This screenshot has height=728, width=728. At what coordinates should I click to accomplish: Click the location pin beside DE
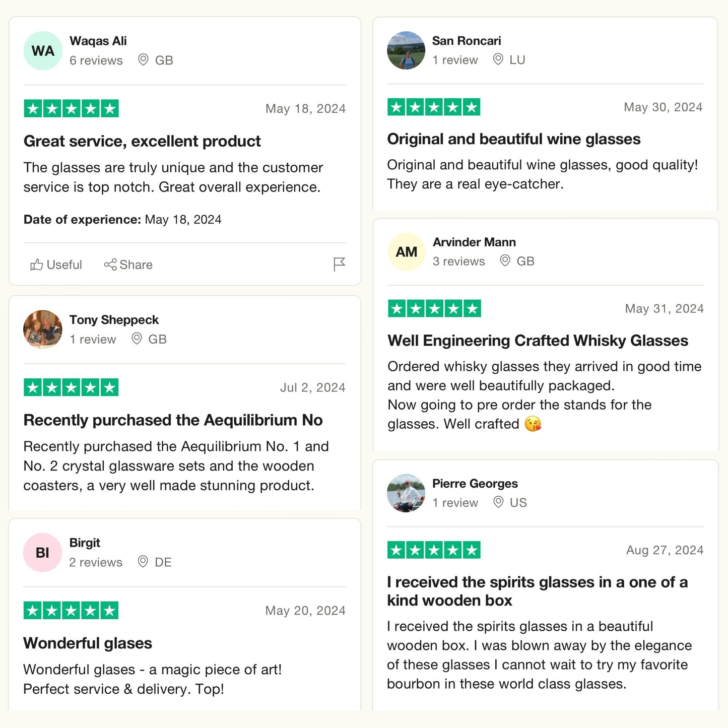tap(143, 562)
